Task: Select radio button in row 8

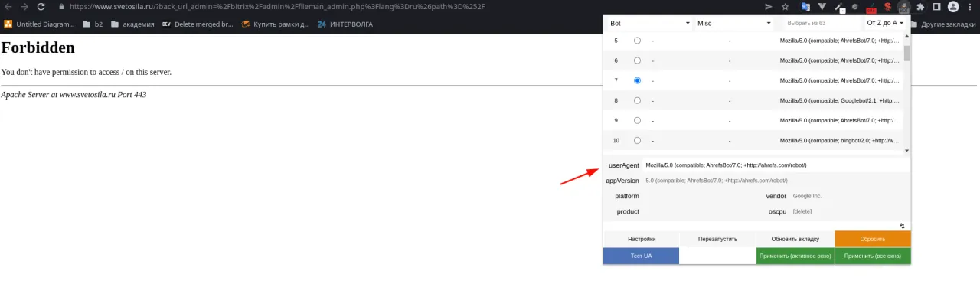Action: pyautogui.click(x=637, y=100)
